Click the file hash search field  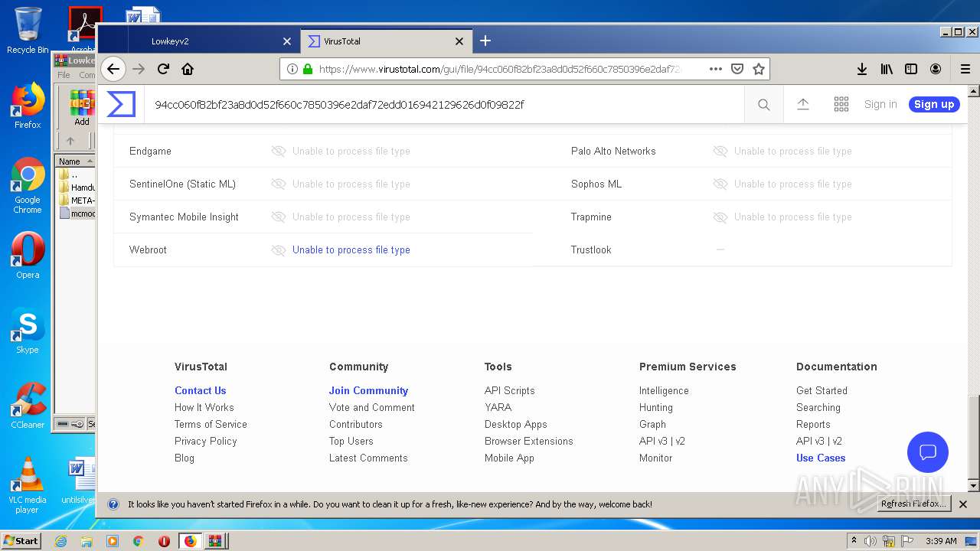tap(444, 104)
